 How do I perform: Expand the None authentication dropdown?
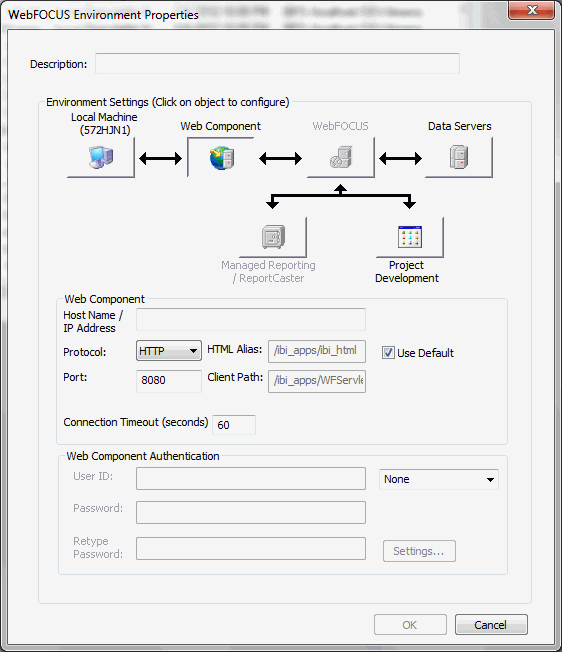click(439, 479)
